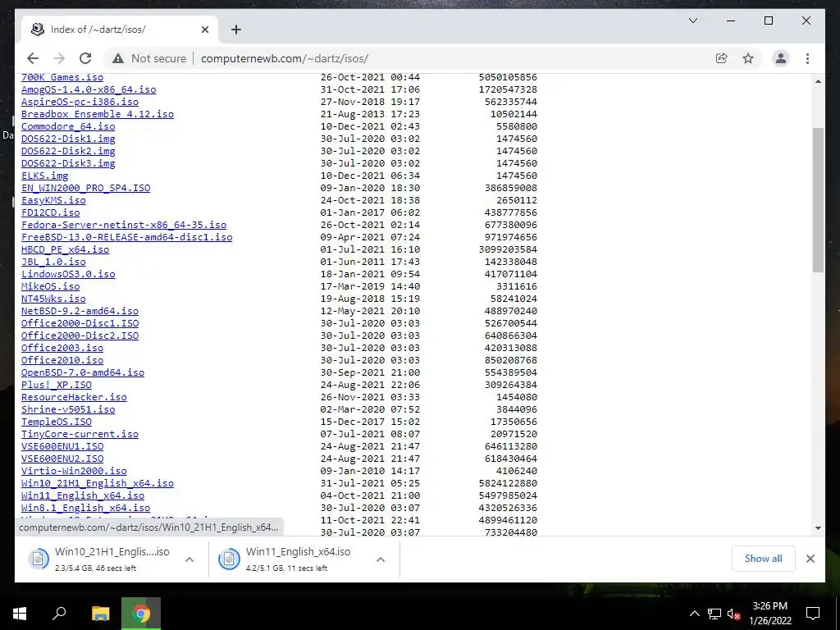This screenshot has height=630, width=840.
Task: Open a new tab with the plus button
Action: pos(235,30)
